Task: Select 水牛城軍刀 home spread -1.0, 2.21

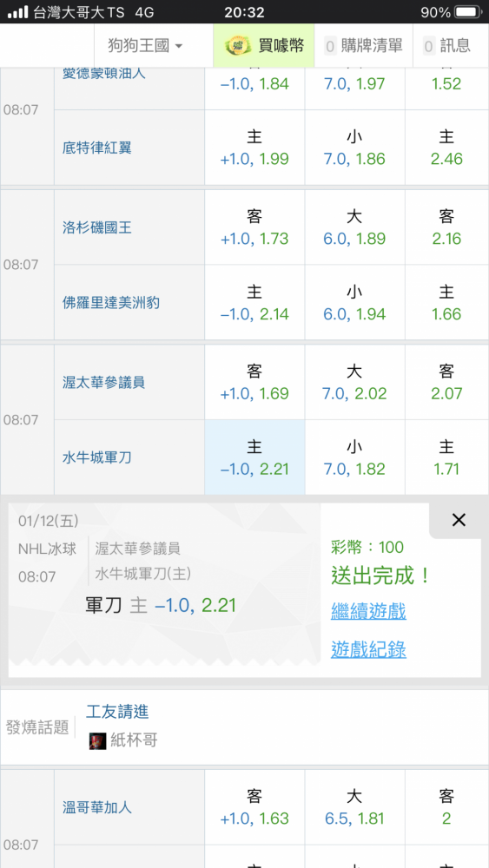Action: pyautogui.click(x=254, y=457)
